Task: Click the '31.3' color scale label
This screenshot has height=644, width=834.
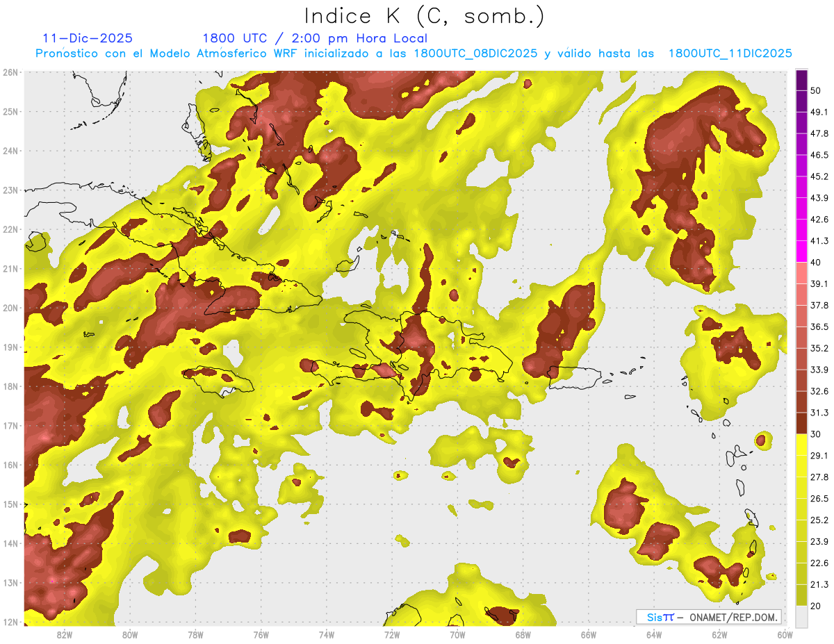Action: [819, 413]
